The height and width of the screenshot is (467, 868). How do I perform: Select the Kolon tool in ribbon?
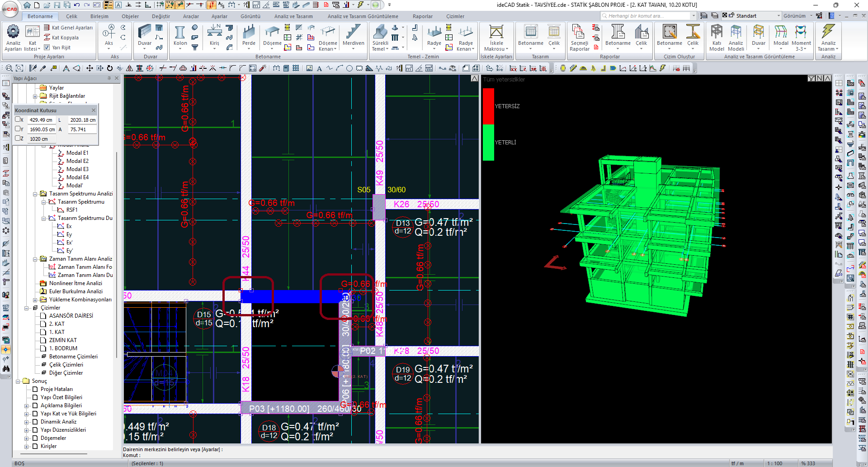click(180, 35)
